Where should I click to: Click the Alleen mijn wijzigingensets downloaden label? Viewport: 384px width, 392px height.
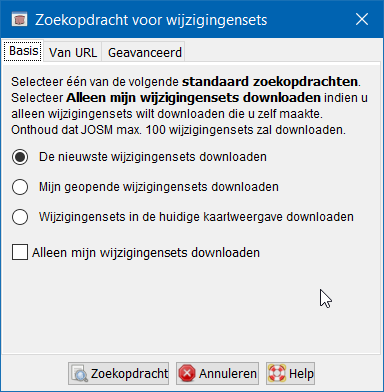pyautogui.click(x=146, y=253)
